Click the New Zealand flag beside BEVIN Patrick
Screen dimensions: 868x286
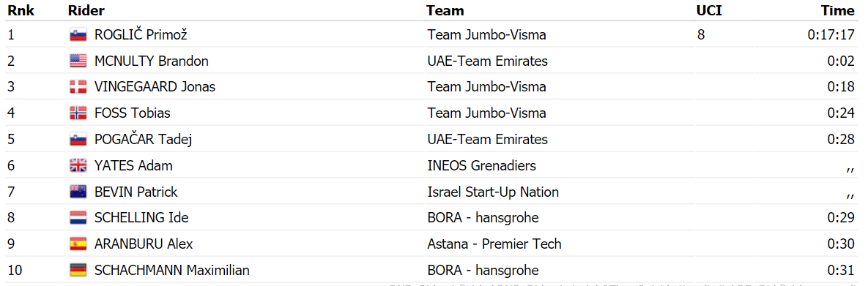pyautogui.click(x=78, y=192)
